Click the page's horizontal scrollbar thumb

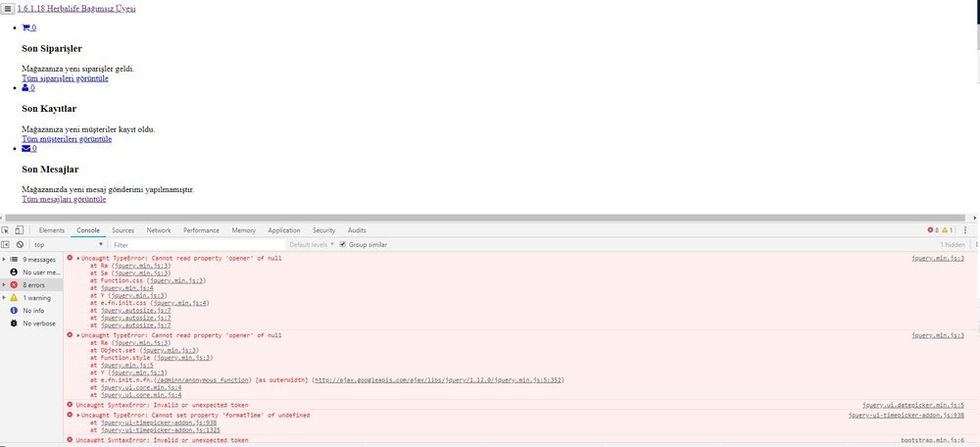click(487, 218)
